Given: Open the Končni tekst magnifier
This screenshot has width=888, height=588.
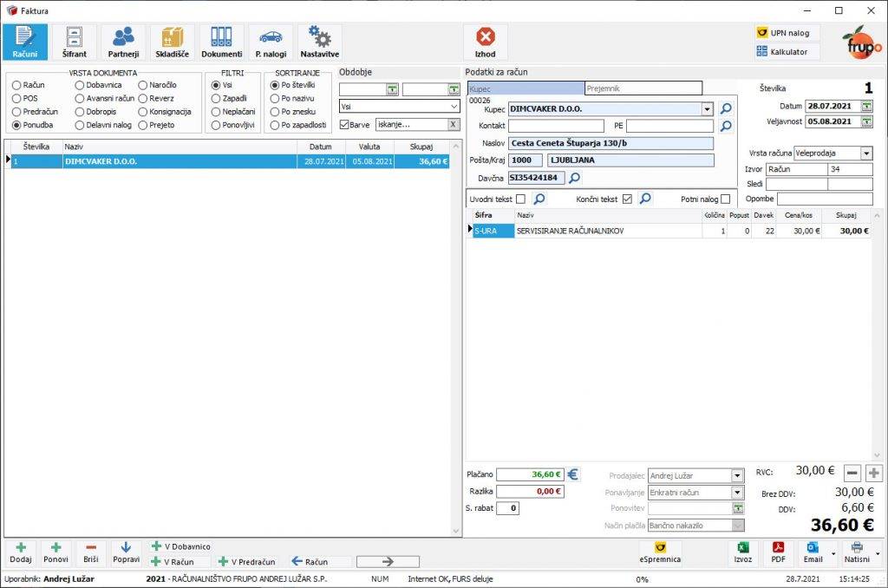Looking at the screenshot, I should 645,199.
